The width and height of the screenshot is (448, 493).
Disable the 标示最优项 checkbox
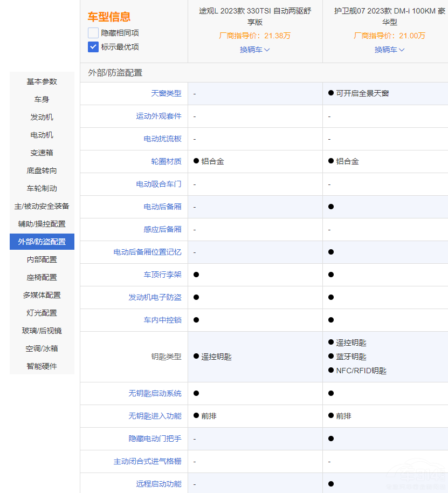(x=92, y=46)
